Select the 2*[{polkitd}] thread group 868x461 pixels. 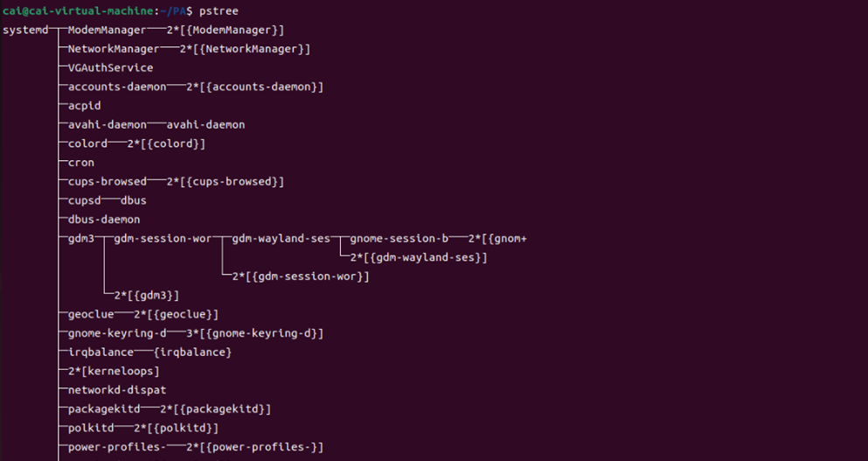tap(177, 428)
